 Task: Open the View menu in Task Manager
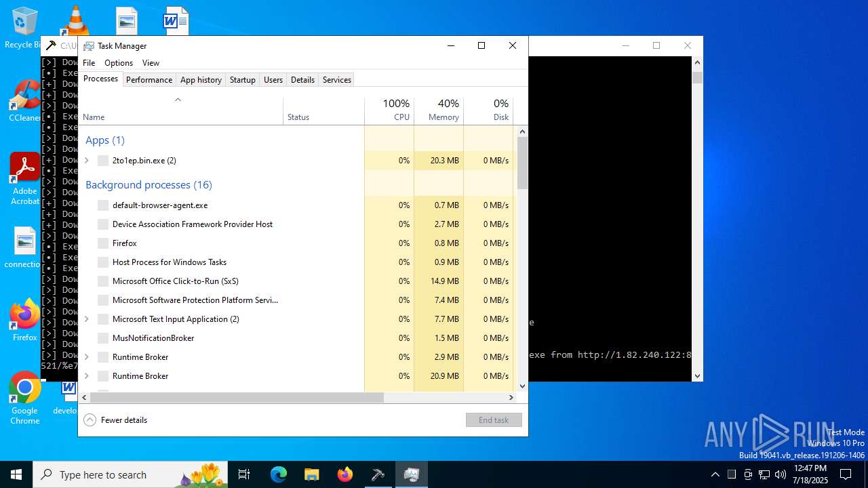point(151,62)
